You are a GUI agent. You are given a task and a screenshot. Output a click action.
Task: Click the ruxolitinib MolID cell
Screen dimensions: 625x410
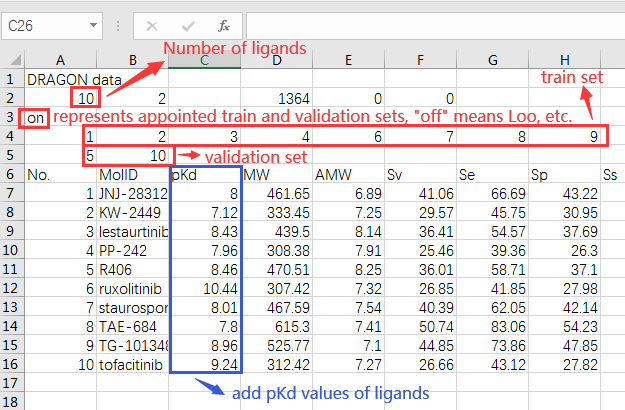tap(132, 288)
